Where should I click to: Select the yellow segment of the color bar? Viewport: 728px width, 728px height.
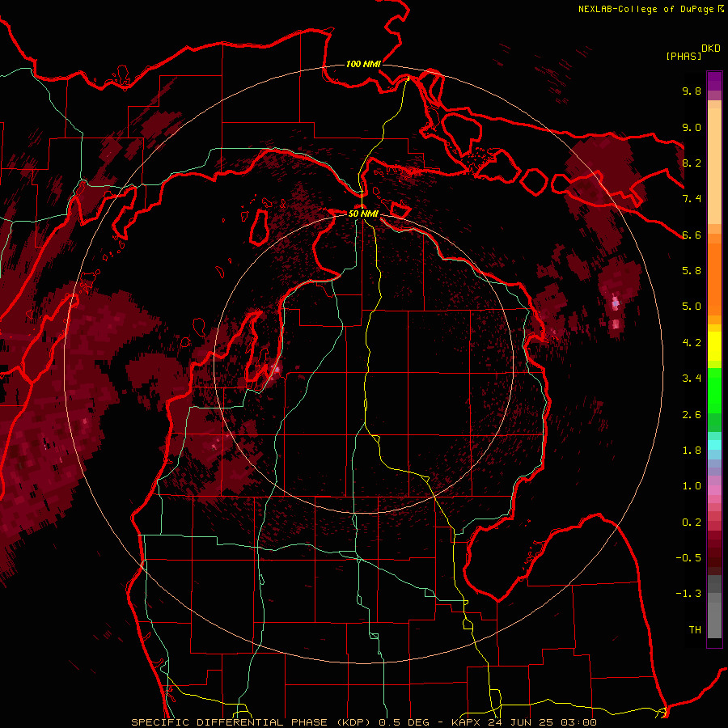coord(714,346)
